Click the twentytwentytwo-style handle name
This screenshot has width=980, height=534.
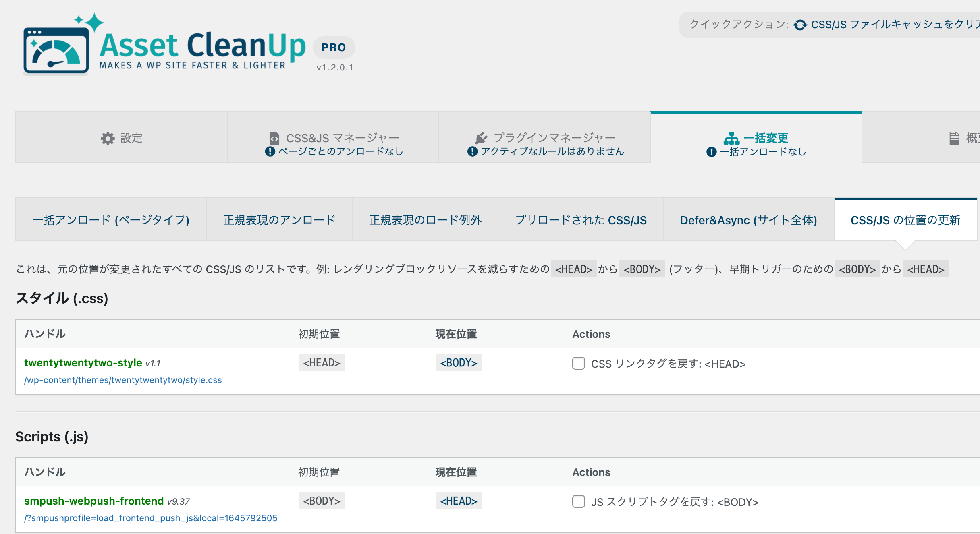(83, 363)
